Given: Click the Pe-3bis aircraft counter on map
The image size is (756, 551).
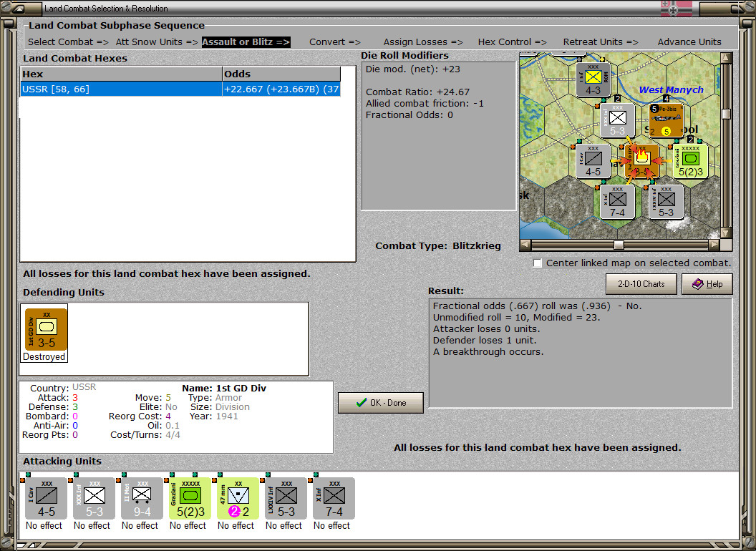Looking at the screenshot, I should [x=666, y=120].
